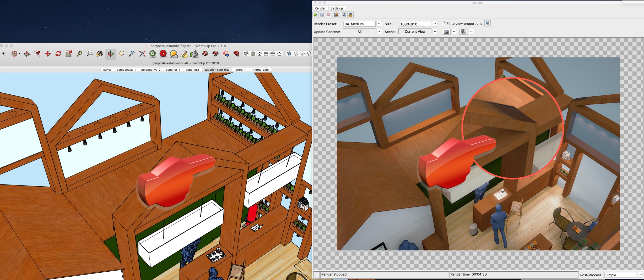Click the blue download arrow window icon
Image resolution: width=644 pixels, height=280 pixels.
[344, 15]
